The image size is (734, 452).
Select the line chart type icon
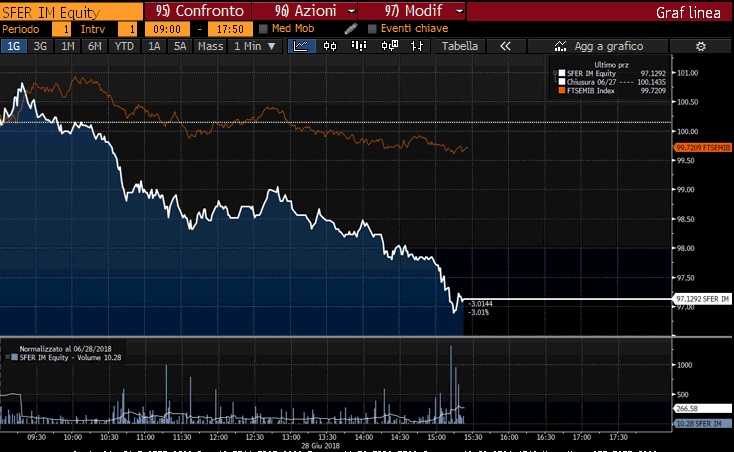coord(301,46)
